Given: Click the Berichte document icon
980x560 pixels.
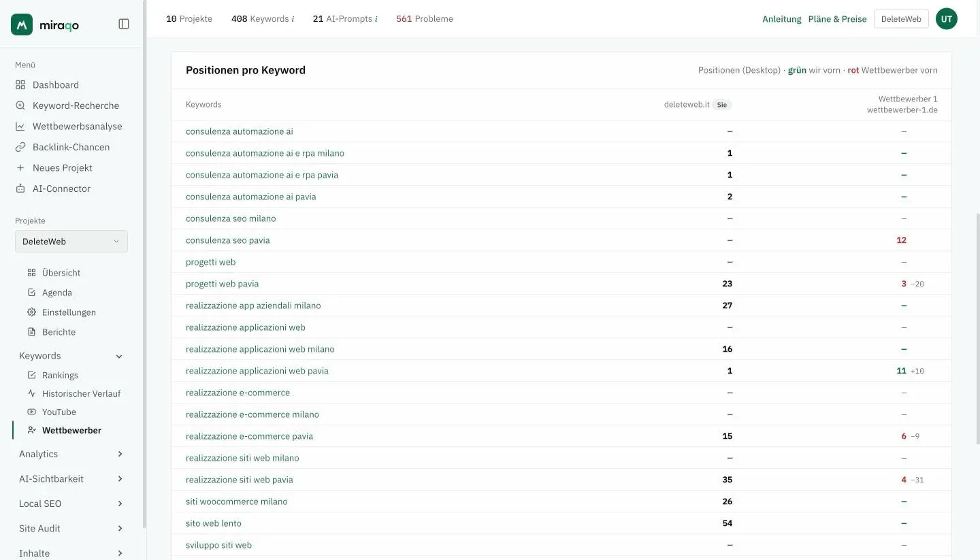Looking at the screenshot, I should 31,332.
